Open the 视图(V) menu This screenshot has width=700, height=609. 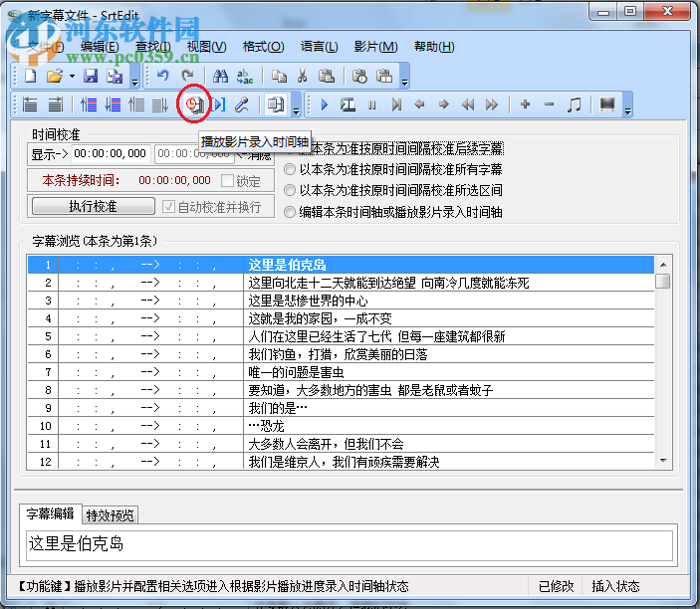[206, 47]
